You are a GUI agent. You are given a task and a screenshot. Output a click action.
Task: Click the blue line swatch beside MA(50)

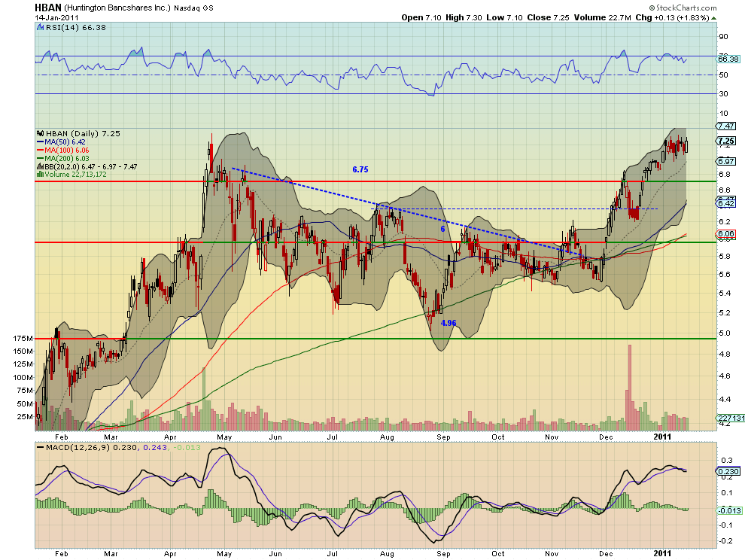click(41, 142)
